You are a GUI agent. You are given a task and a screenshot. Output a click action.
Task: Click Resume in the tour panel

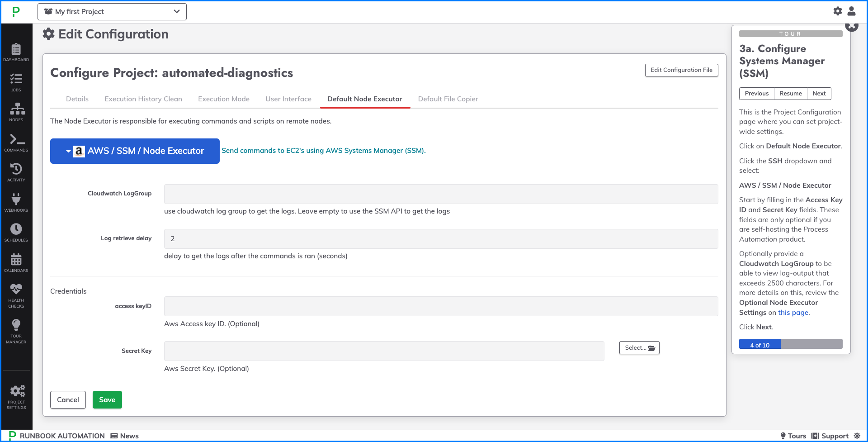790,94
